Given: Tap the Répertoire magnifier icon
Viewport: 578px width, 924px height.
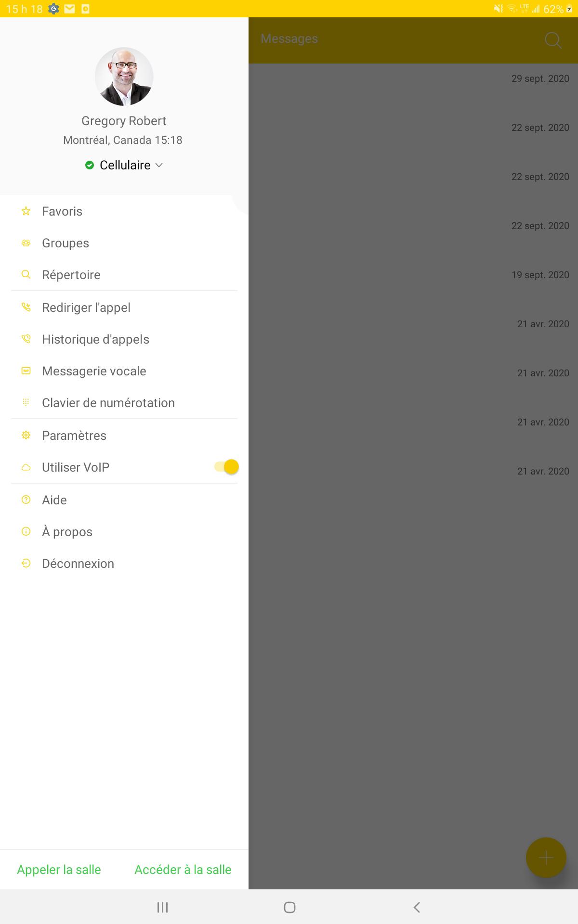Looking at the screenshot, I should click(x=26, y=275).
